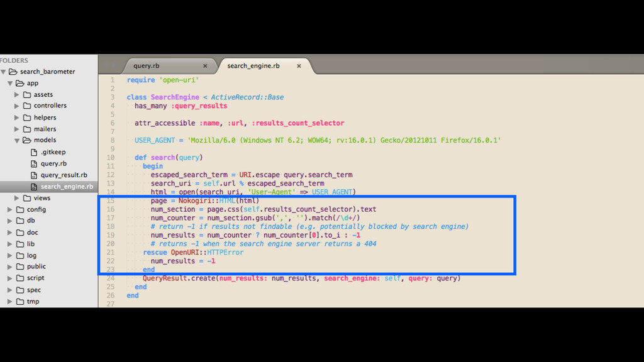Click the FOLDERS sidebar heading
The width and height of the screenshot is (644, 362).
point(14,60)
